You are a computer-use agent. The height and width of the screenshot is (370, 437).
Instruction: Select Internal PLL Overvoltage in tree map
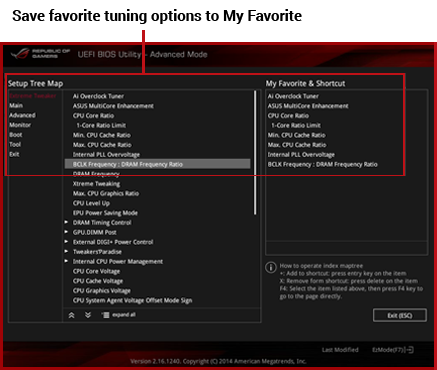[x=106, y=155]
